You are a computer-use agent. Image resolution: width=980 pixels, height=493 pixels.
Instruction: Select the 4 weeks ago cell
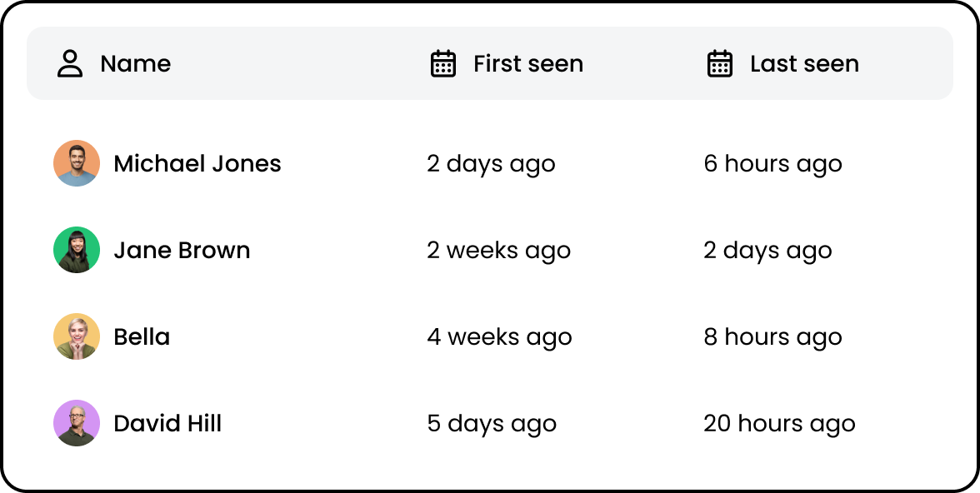pyautogui.click(x=499, y=337)
